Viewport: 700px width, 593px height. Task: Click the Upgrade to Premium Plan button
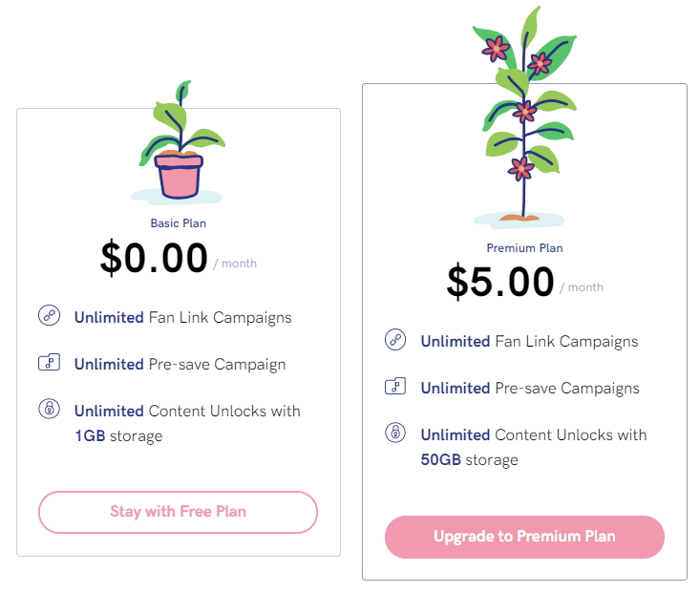pos(524,537)
